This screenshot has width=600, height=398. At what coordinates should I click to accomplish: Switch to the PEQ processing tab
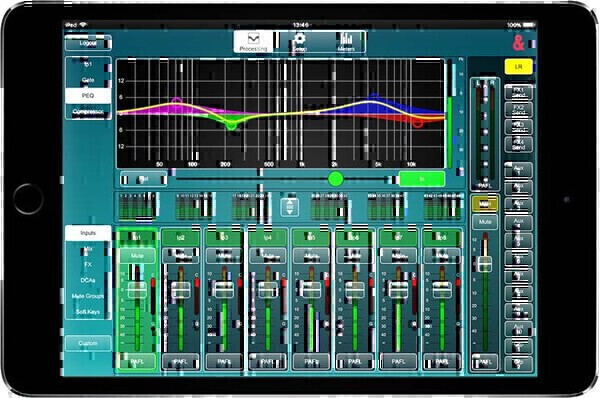tap(88, 96)
